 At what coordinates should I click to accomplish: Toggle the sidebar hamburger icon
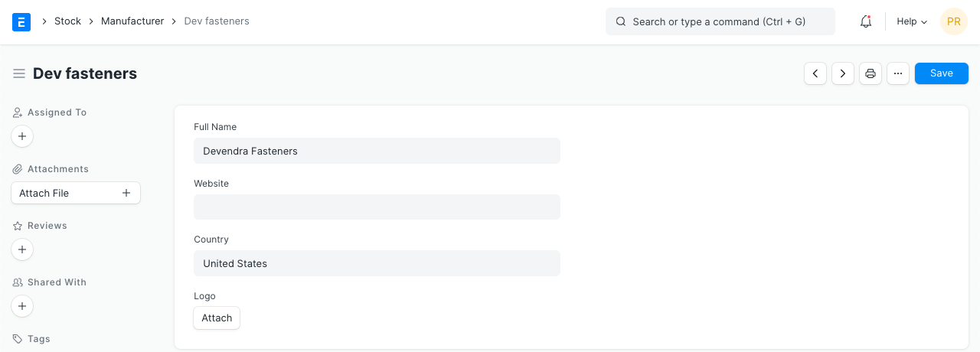[19, 73]
